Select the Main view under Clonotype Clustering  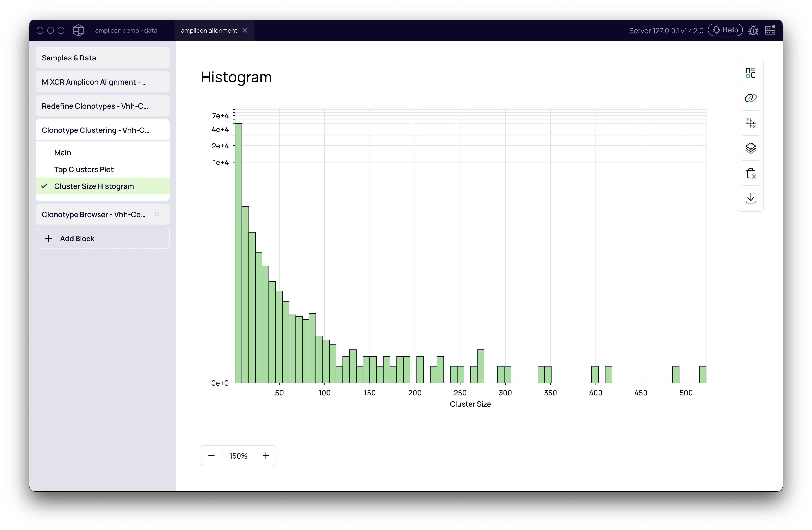click(63, 152)
